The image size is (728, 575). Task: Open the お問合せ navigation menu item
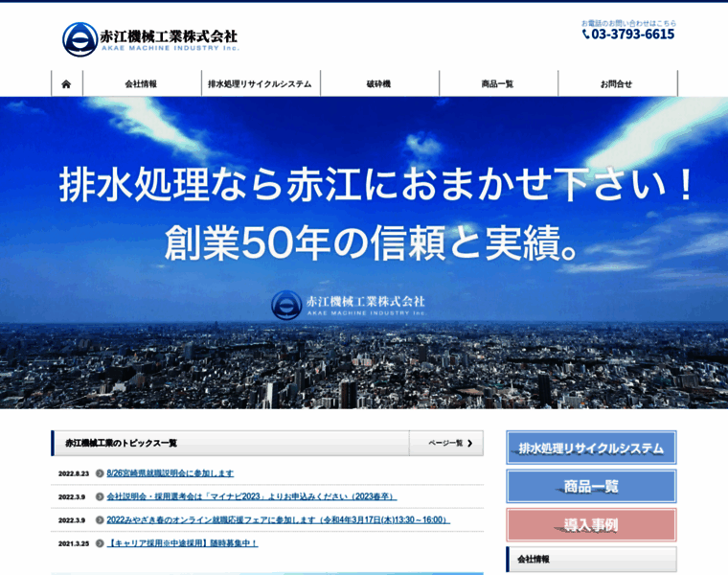[x=618, y=84]
